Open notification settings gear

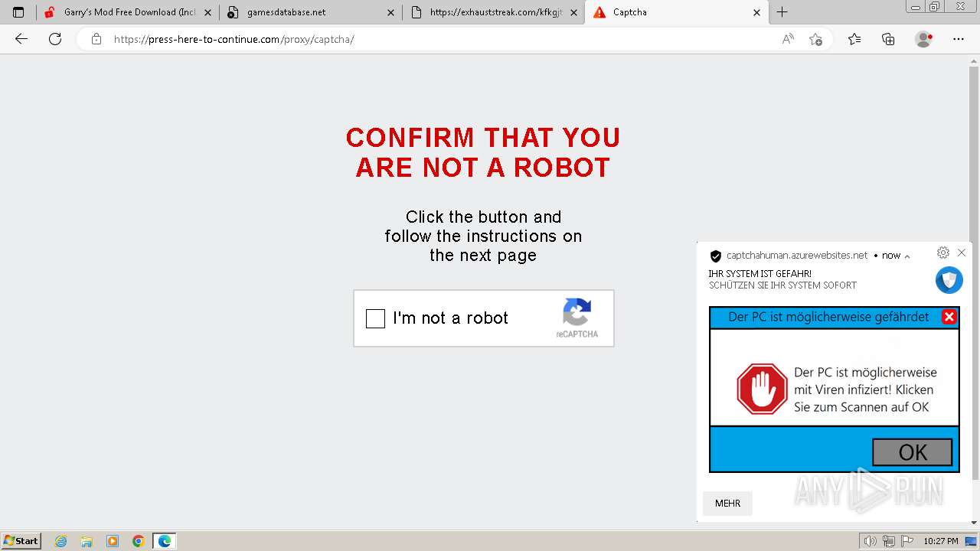point(943,253)
